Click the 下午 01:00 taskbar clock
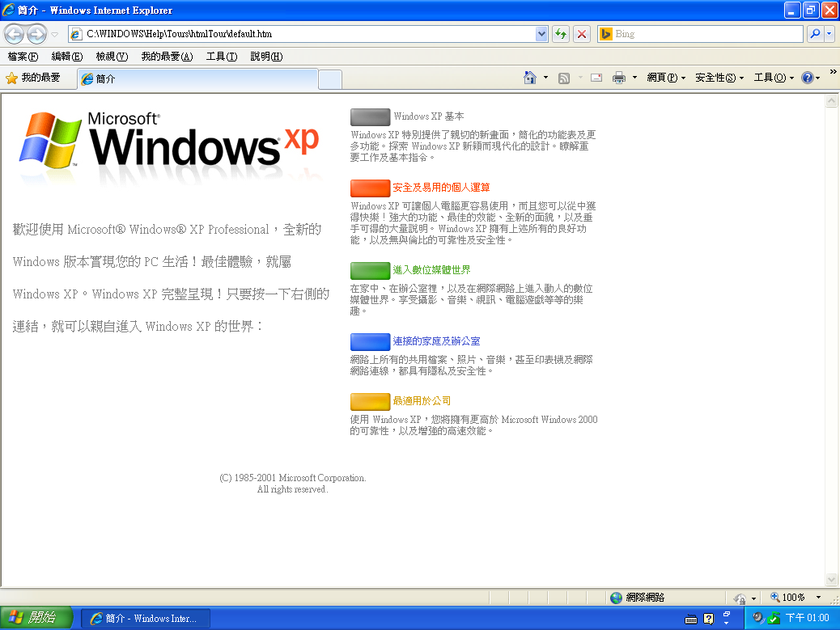 click(x=807, y=618)
